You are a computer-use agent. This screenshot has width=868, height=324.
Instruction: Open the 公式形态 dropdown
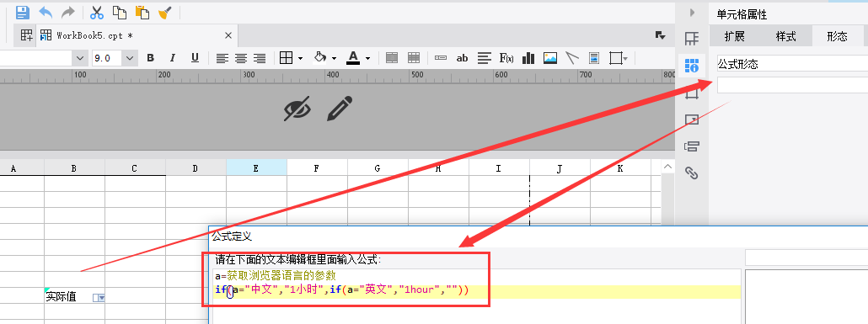pyautogui.click(x=792, y=64)
